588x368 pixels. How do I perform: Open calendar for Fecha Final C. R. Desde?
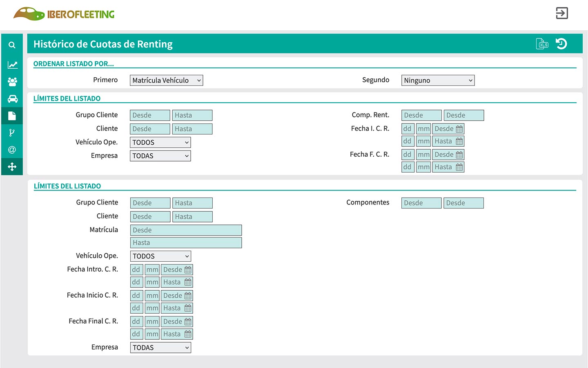click(188, 322)
